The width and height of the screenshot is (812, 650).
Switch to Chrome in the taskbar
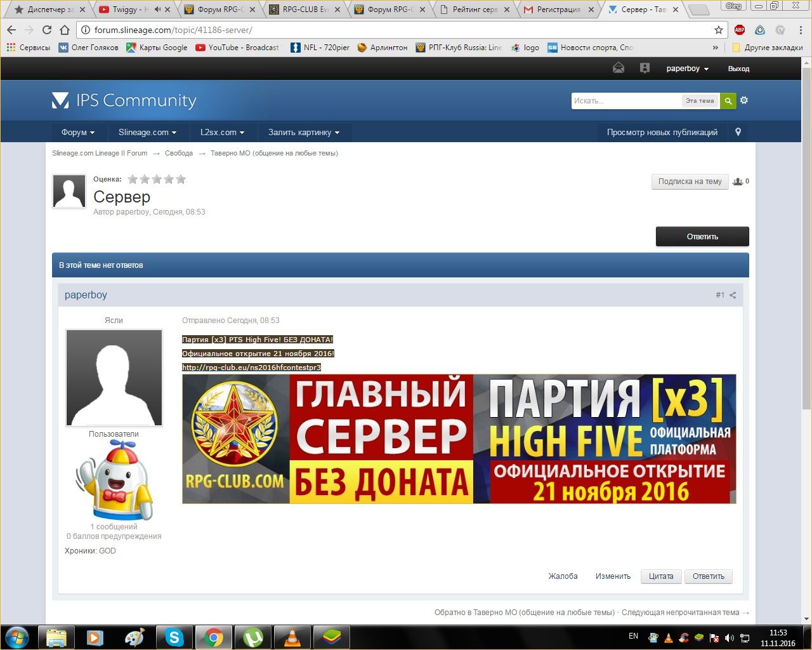213,637
